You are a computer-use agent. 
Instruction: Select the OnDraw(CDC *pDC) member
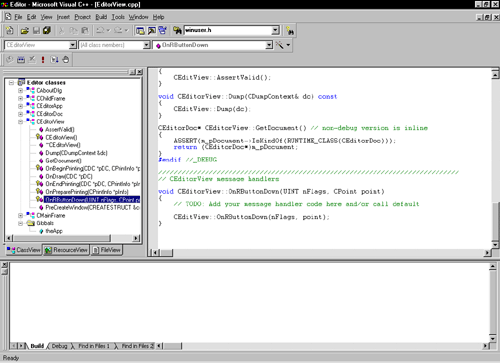[69, 176]
